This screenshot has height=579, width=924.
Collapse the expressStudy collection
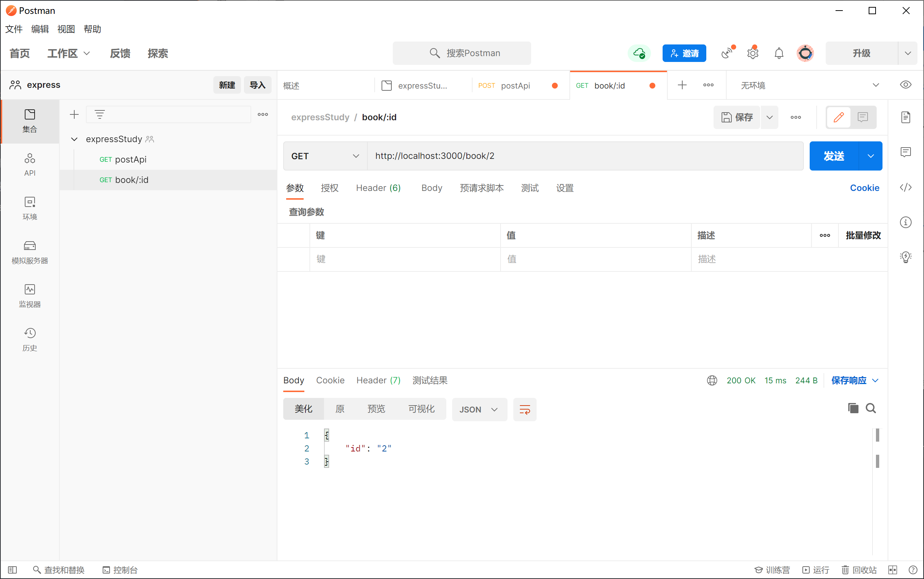coord(74,139)
